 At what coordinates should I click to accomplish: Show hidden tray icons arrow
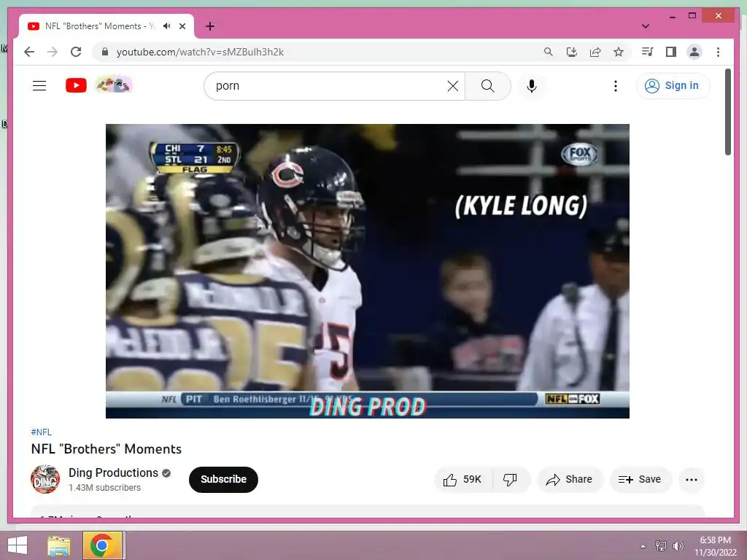[x=643, y=546]
